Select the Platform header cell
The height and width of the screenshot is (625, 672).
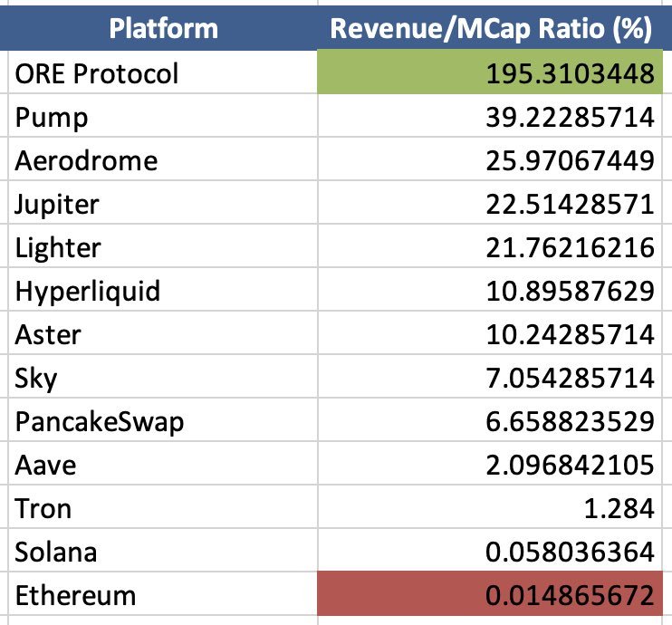tap(163, 28)
